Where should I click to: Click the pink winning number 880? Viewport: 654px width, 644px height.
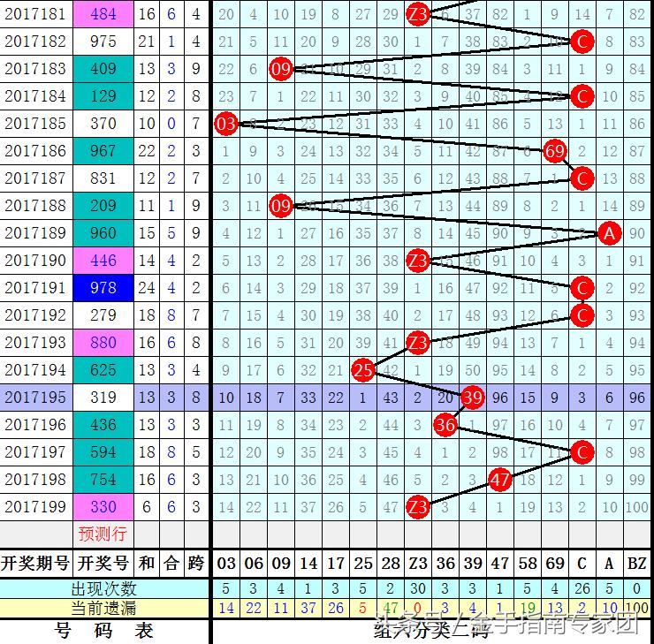tap(103, 343)
